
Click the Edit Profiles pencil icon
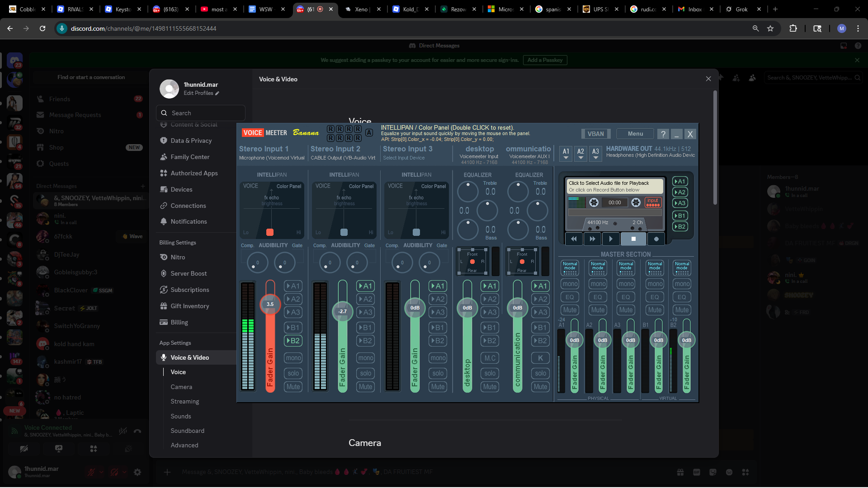pyautogui.click(x=217, y=93)
